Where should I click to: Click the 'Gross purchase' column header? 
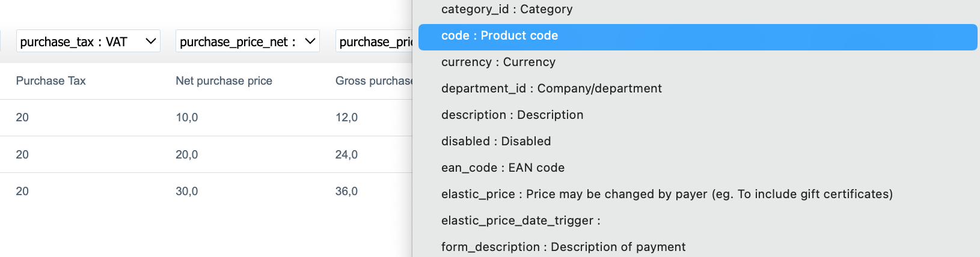[373, 81]
